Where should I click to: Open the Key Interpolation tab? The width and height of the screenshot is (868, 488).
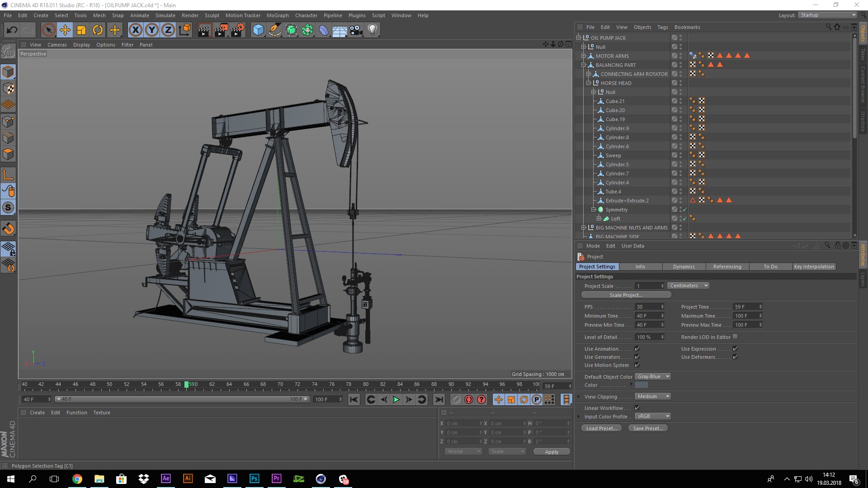coord(814,267)
